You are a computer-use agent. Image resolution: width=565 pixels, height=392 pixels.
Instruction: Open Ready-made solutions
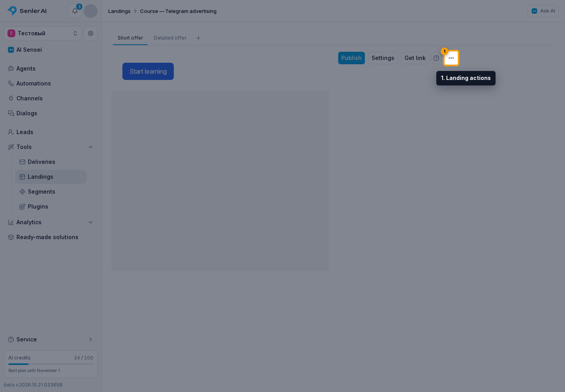pos(51,237)
